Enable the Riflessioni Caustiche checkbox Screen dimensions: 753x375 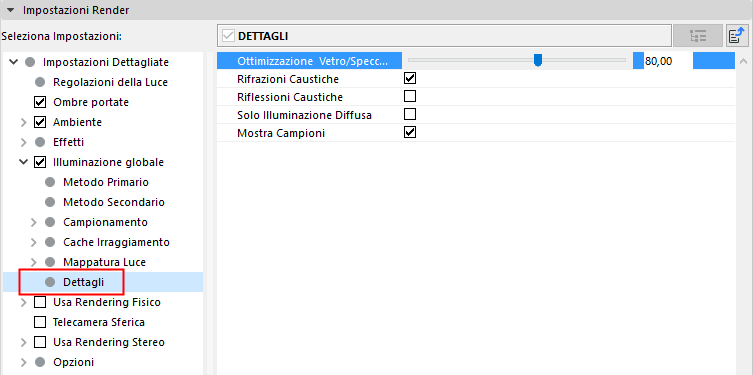[410, 97]
